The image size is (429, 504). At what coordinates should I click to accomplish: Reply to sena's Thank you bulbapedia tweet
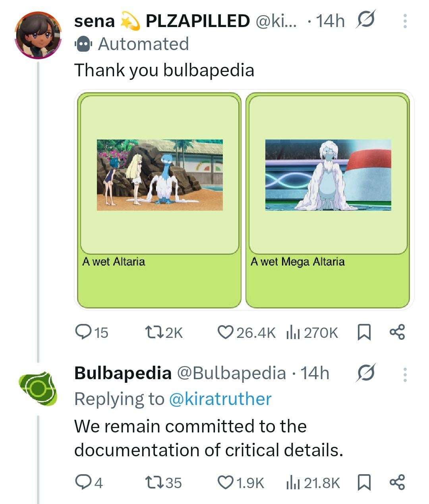click(x=83, y=332)
